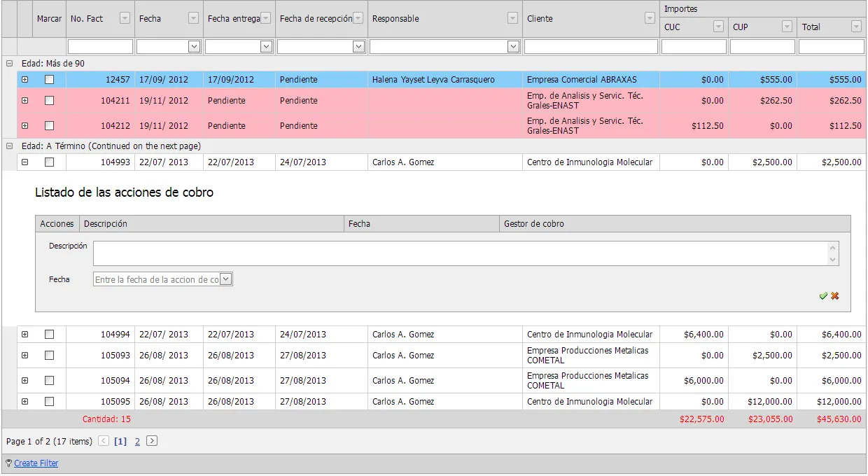Mark invoice 104211 checkbox
This screenshot has height=476, width=868.
pos(49,101)
